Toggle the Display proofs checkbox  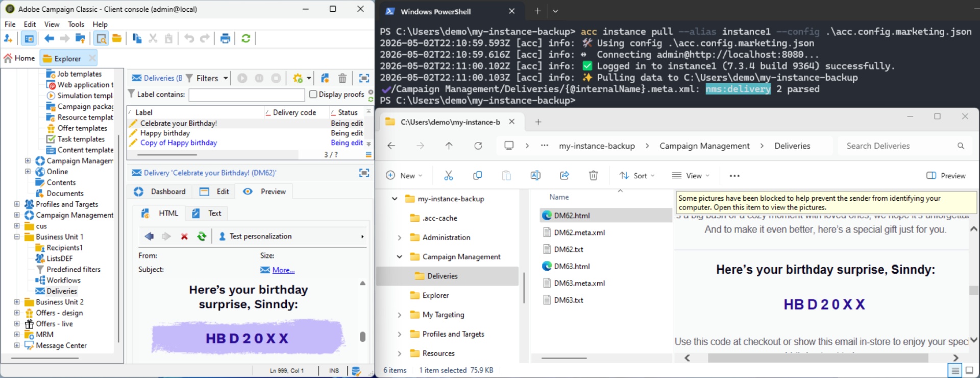(x=313, y=94)
